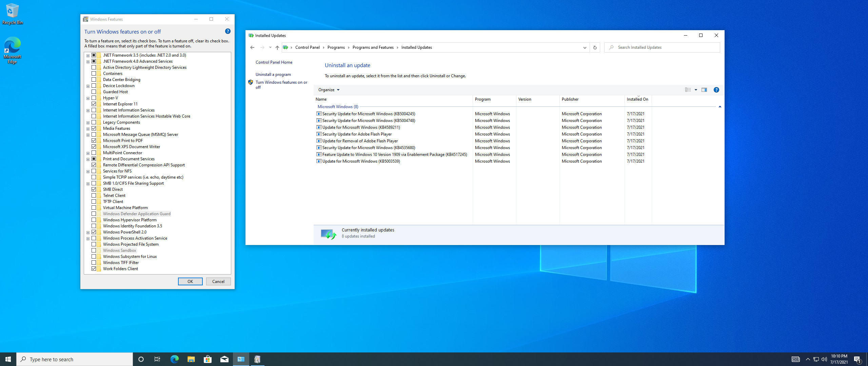The height and width of the screenshot is (366, 868).
Task: Click OK in Windows Features dialog
Action: tap(190, 282)
